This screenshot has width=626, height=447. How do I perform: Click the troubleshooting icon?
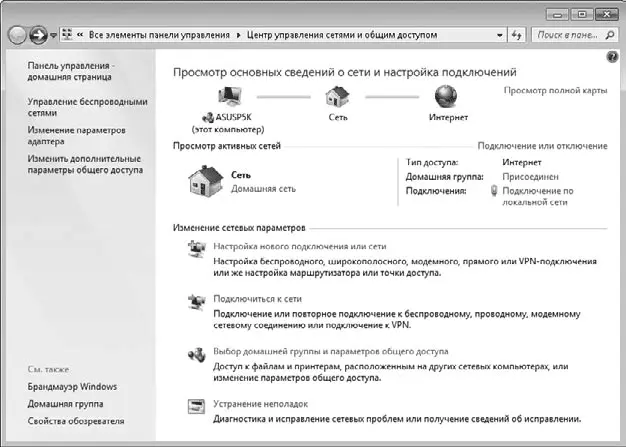click(196, 407)
